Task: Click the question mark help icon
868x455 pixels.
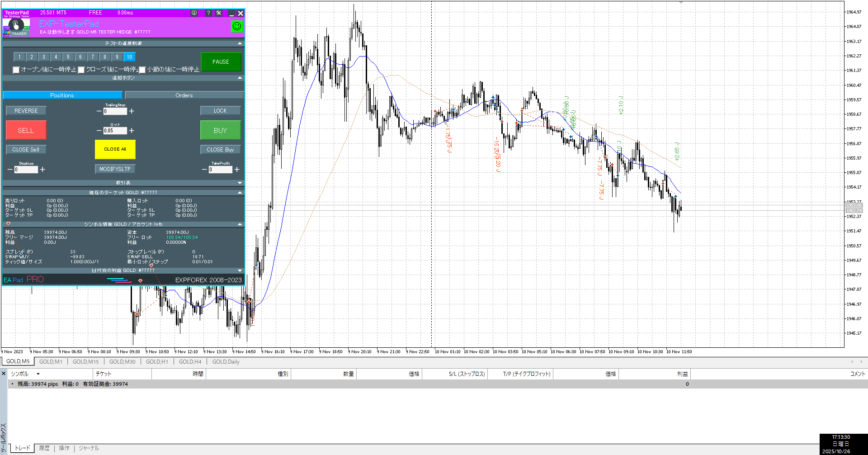Action: click(208, 13)
